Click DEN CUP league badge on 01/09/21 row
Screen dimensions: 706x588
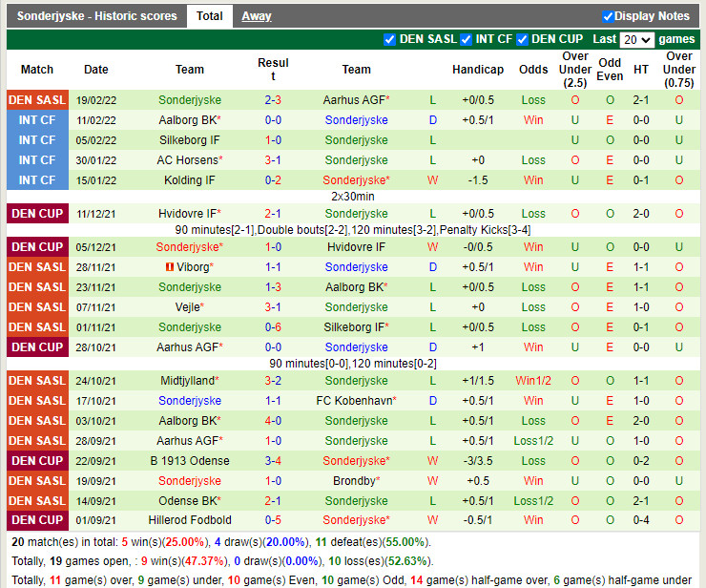[37, 520]
